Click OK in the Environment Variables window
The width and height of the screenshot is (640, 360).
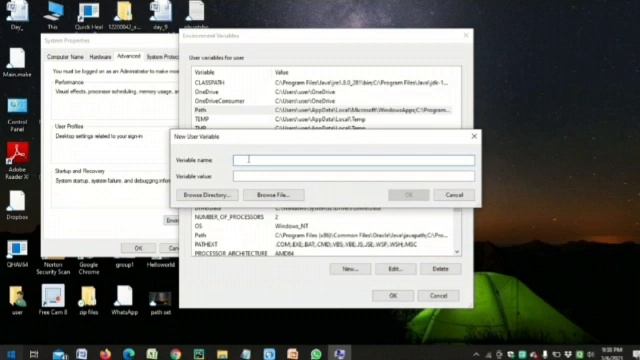[x=393, y=296]
